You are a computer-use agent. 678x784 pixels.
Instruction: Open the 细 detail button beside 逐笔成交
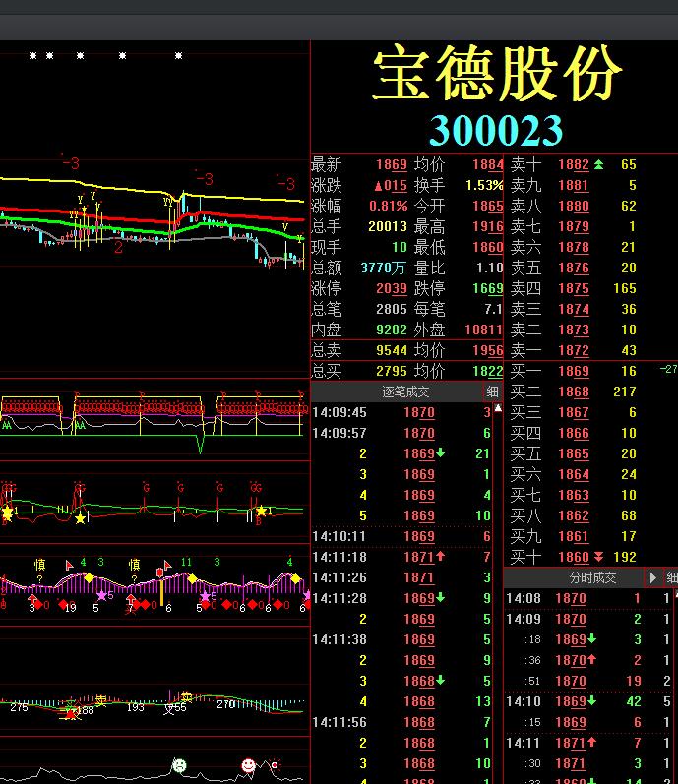pos(492,392)
